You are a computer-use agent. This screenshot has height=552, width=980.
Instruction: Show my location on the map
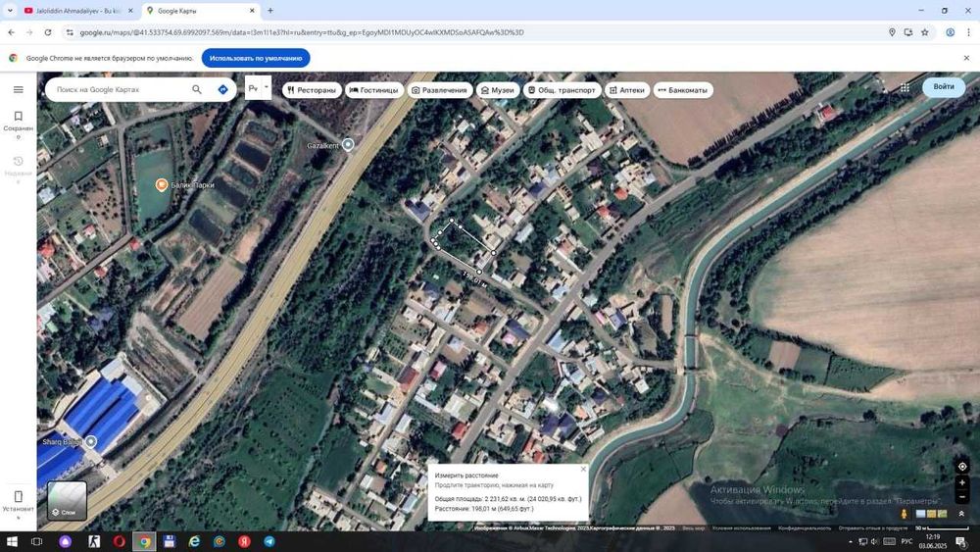point(962,467)
